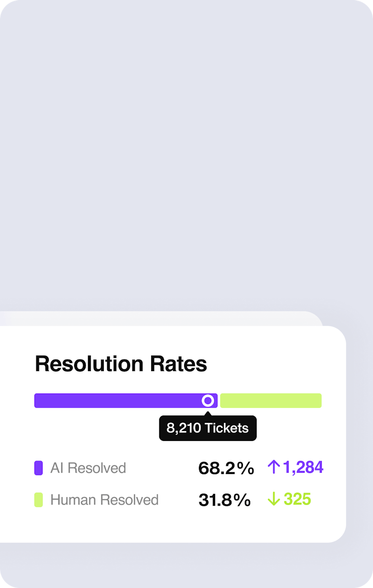Click the white circle marker on bar
373x588 pixels.
(x=208, y=401)
